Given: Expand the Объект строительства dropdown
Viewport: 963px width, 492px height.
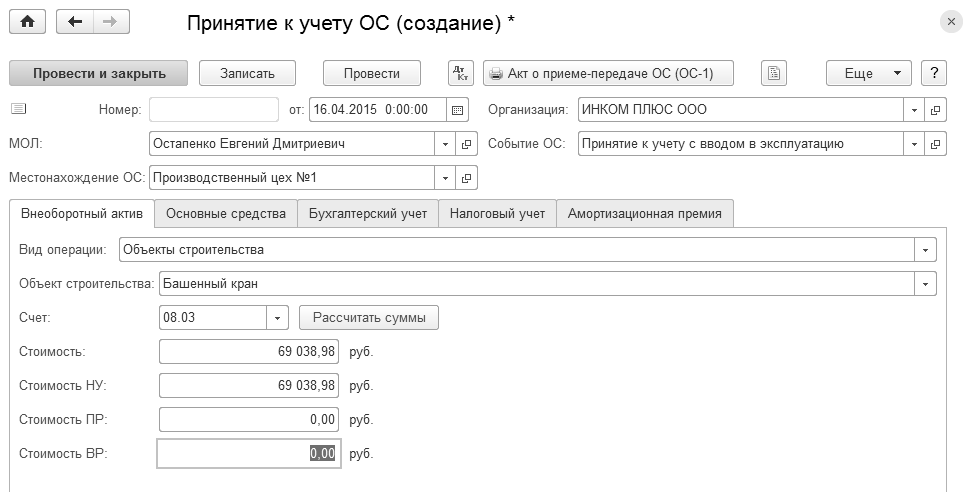Looking at the screenshot, I should (926, 283).
